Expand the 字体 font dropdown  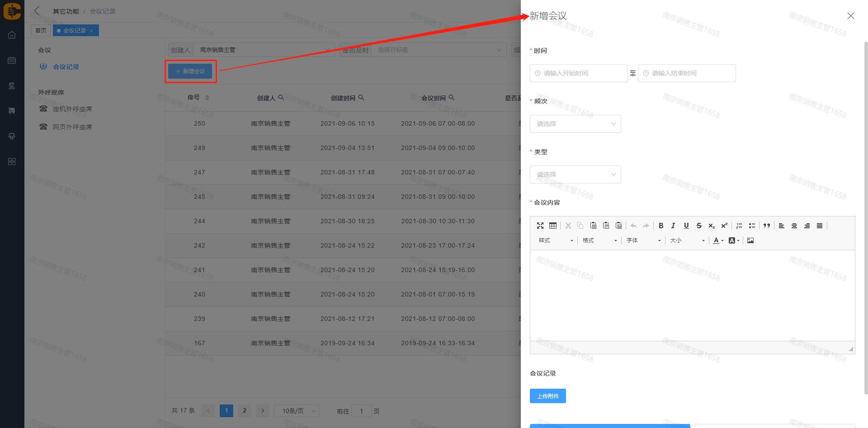(643, 240)
